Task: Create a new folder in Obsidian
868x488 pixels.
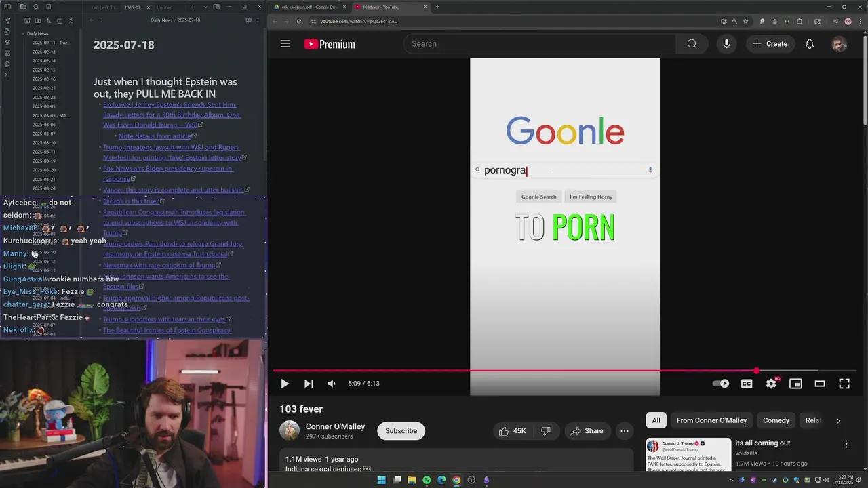Action: tap(38, 20)
